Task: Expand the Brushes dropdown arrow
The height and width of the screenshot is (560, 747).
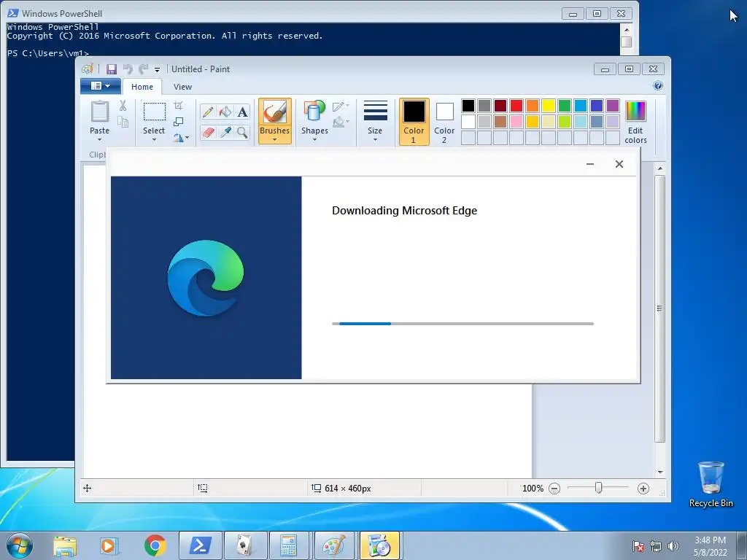Action: (x=274, y=139)
